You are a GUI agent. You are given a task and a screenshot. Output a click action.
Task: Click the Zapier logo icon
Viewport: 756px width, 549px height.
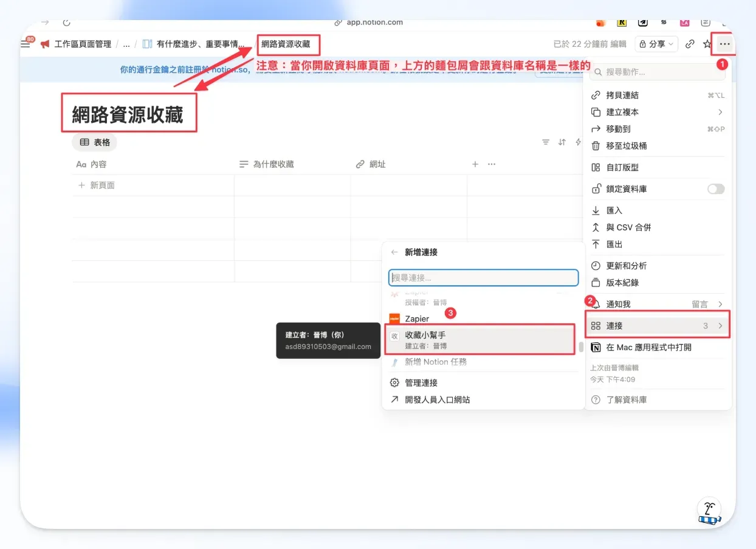pos(394,319)
